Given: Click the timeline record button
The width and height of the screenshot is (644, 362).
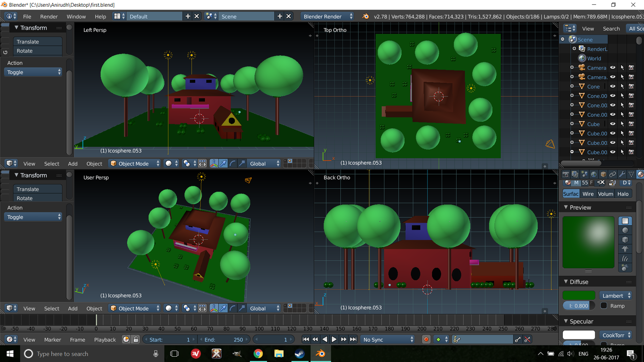Looking at the screenshot, I should coord(426,340).
